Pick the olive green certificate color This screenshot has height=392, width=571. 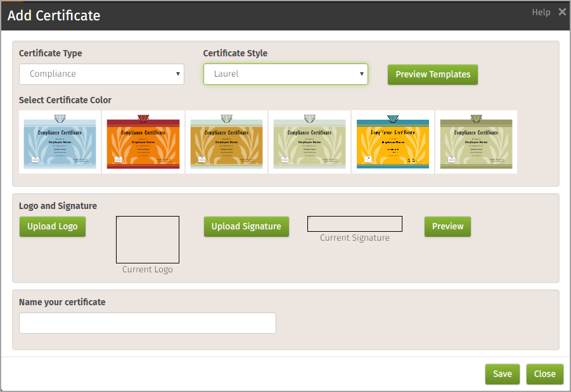click(x=476, y=142)
